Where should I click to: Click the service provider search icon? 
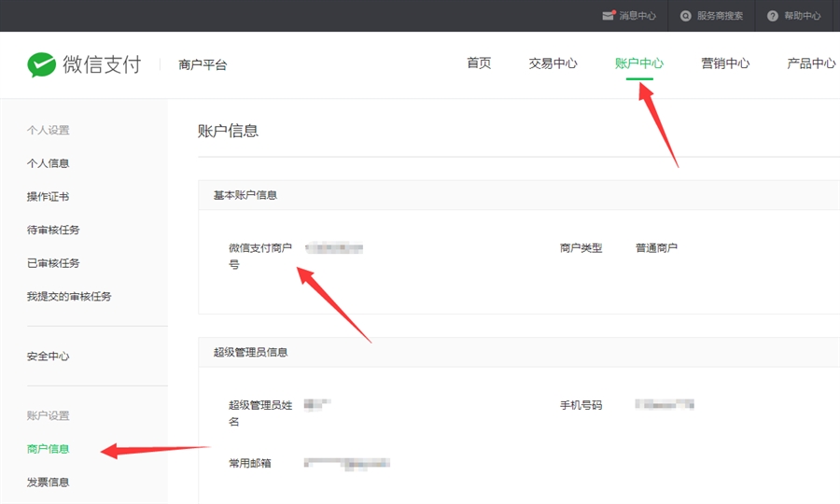click(686, 16)
